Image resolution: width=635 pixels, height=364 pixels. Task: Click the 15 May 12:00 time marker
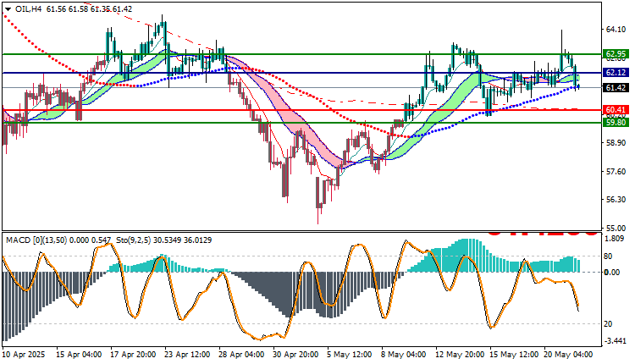[514, 355]
